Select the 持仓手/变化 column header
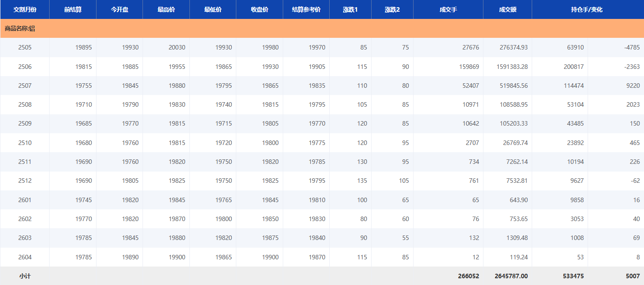The image size is (644, 285). pyautogui.click(x=587, y=9)
